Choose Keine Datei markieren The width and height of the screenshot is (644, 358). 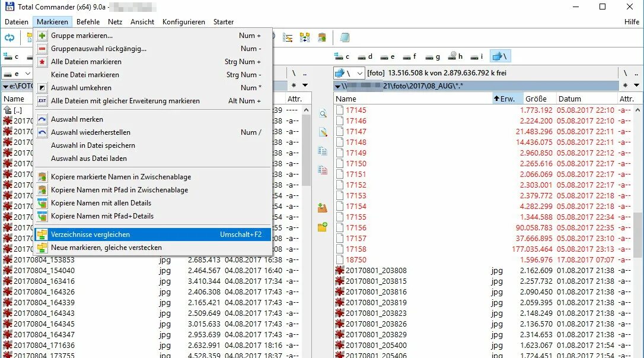click(x=153, y=75)
